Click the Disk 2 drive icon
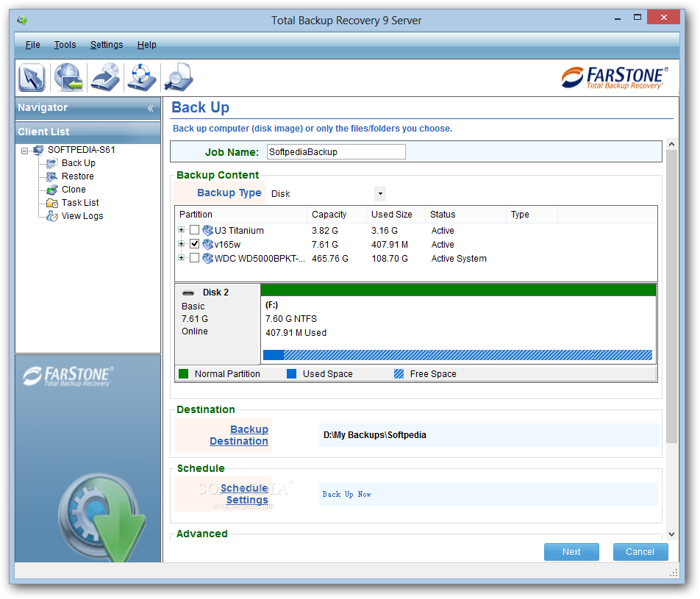This screenshot has height=599, width=700. 188,293
